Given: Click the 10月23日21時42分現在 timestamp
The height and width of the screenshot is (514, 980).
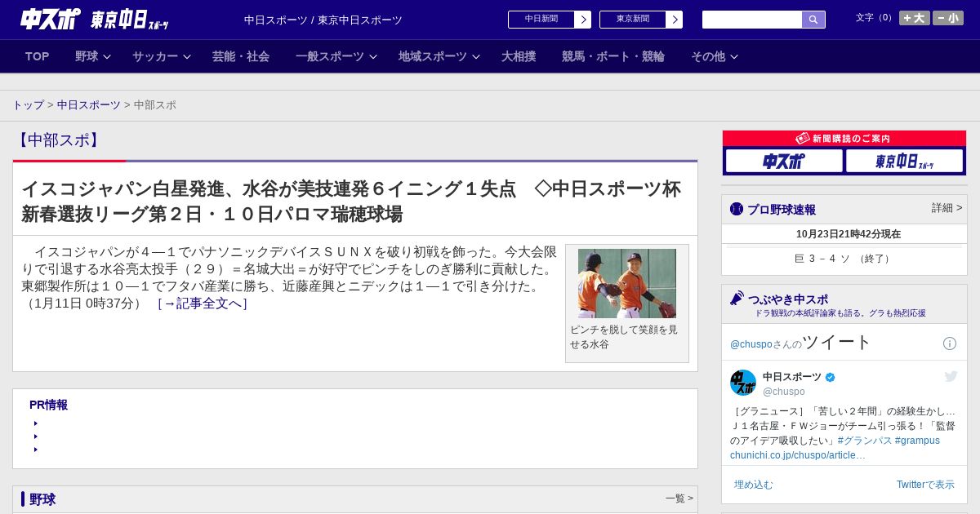Looking at the screenshot, I should [849, 234].
